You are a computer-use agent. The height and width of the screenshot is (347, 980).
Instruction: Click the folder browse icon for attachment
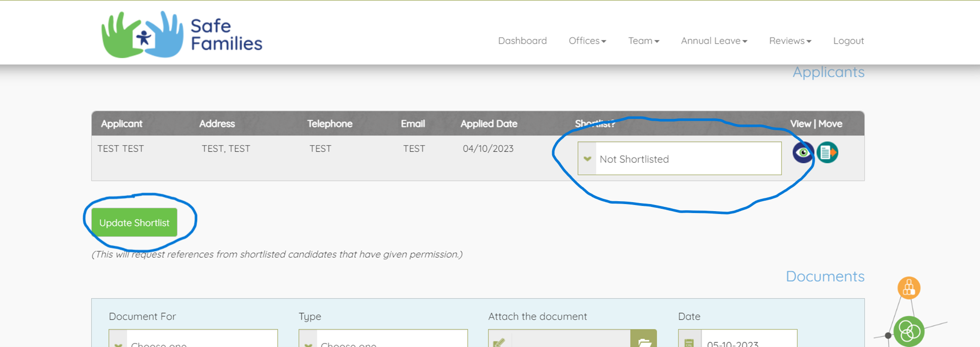(x=644, y=341)
